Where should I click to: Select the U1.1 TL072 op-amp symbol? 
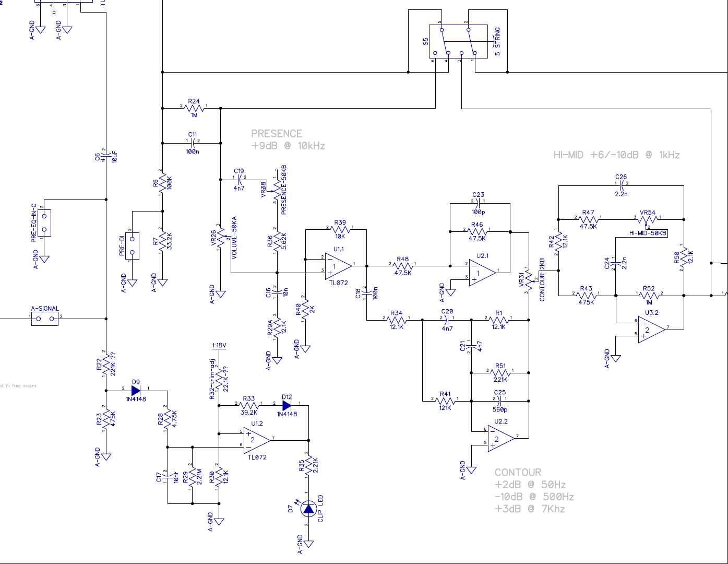[x=338, y=266]
